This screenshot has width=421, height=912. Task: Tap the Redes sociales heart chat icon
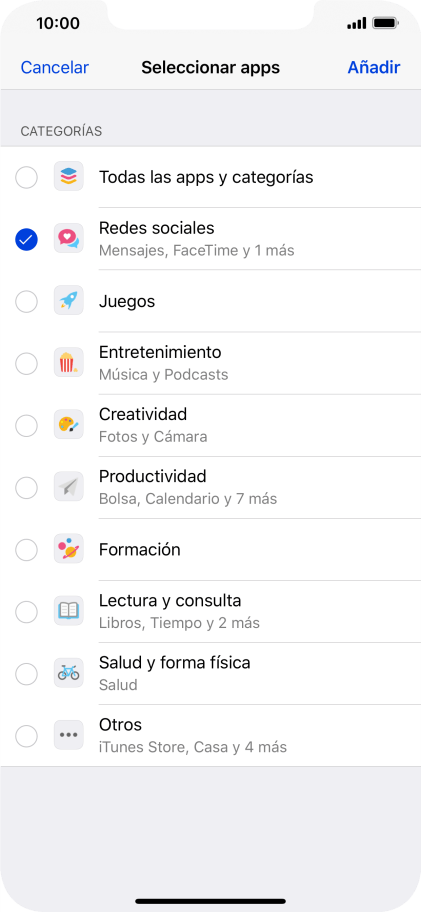click(x=69, y=239)
